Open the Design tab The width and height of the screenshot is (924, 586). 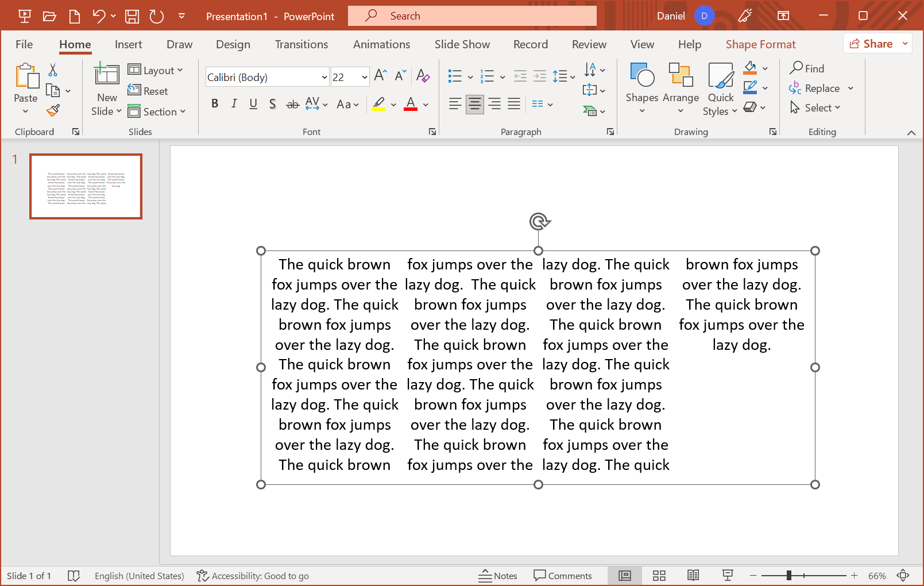(x=233, y=44)
